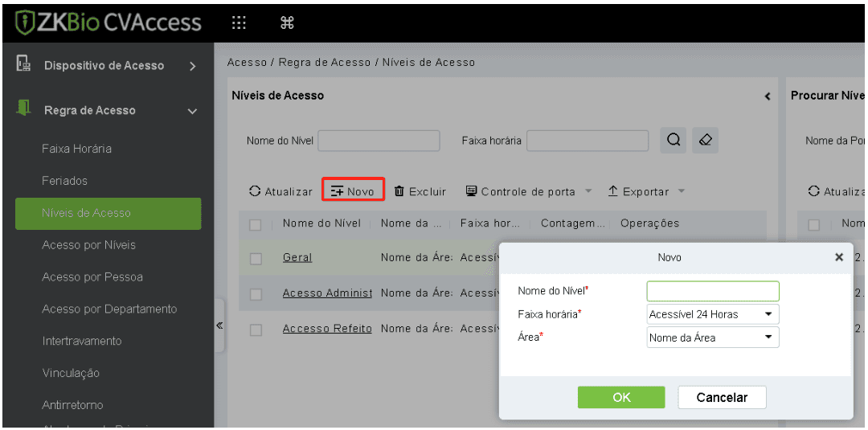Open the Accesso Refeito level link

[327, 329]
